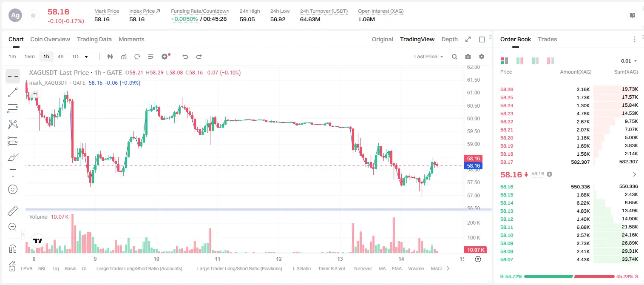
Task: Select the 4h timeframe
Action: (x=61, y=57)
